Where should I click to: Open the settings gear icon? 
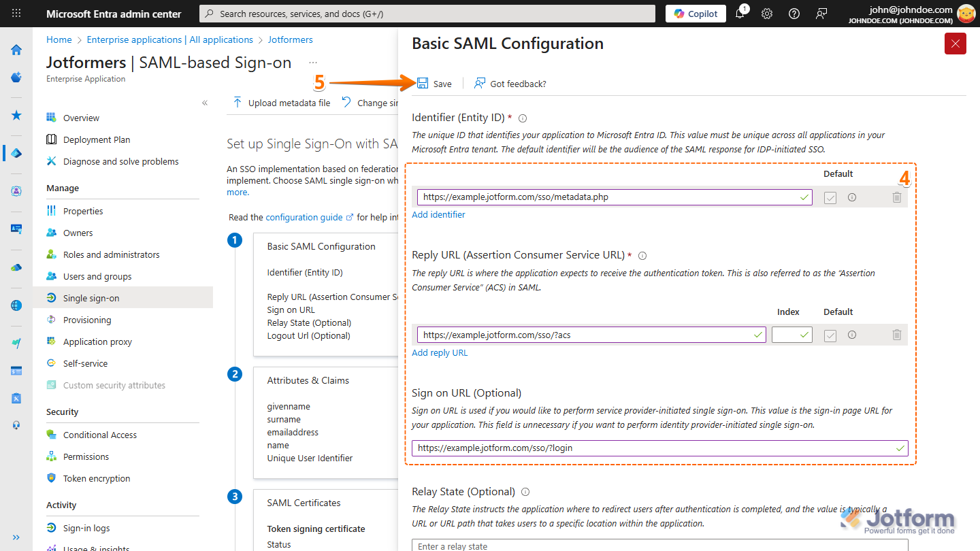click(x=767, y=14)
